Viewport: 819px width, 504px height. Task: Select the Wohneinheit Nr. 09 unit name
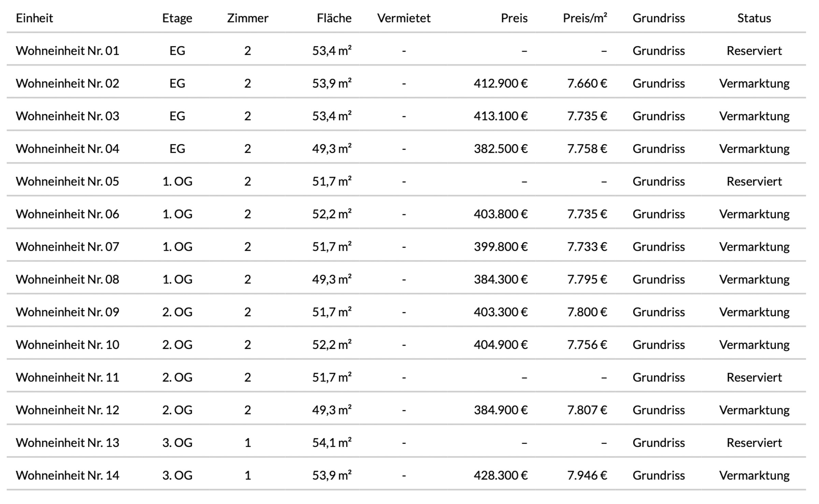68,312
